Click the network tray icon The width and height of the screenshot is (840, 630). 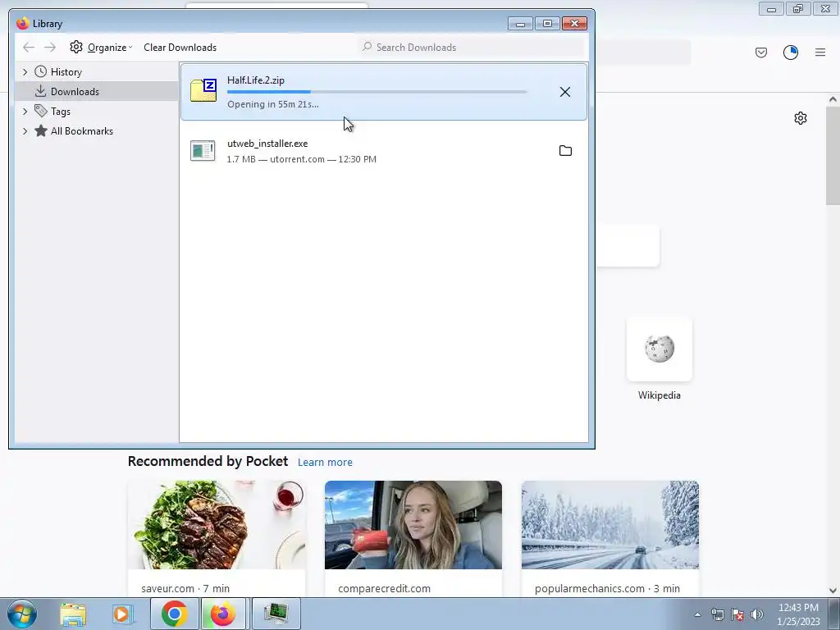click(717, 614)
